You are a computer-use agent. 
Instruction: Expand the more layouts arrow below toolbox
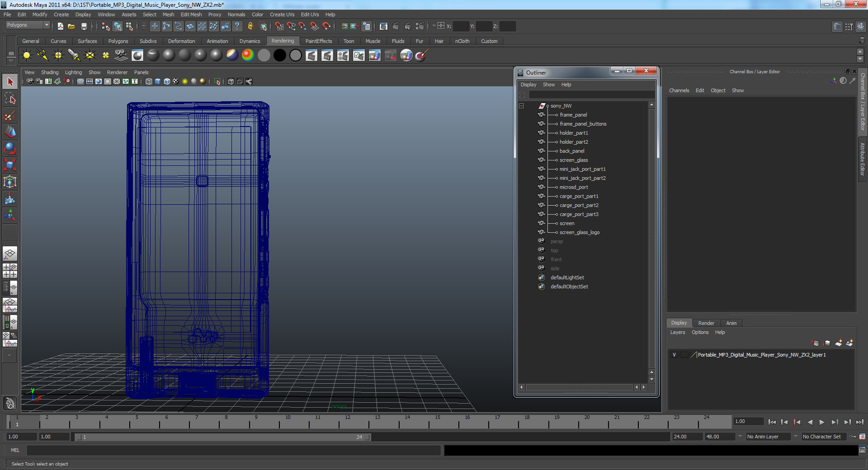point(9,355)
